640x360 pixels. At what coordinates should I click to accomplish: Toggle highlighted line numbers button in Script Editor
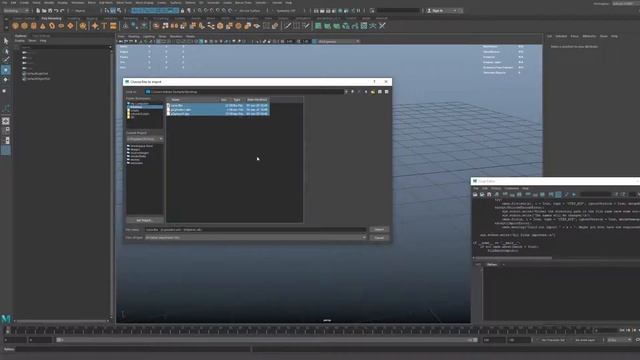tap(558, 195)
